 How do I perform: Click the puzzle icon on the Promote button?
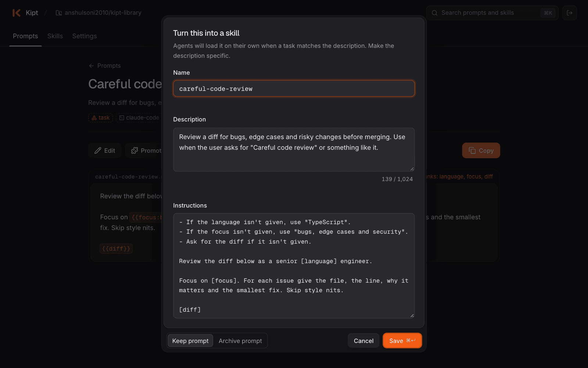(x=135, y=151)
